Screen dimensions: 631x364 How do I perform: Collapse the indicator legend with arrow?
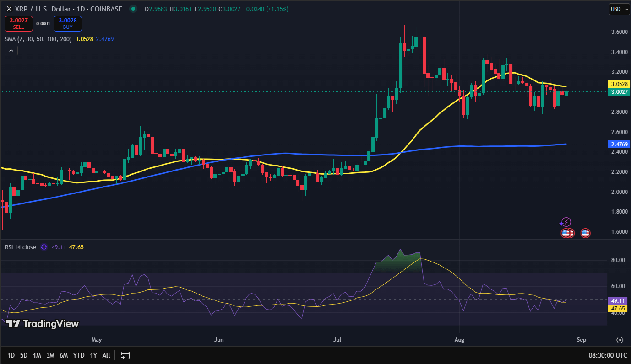11,51
